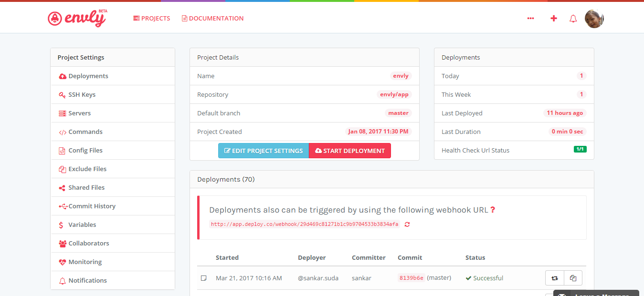Open Commands settings
The image size is (644, 296).
coord(113,132)
